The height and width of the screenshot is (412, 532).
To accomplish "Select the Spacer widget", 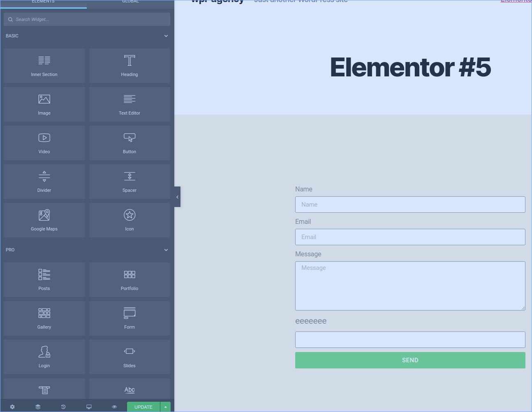I will pos(130,182).
